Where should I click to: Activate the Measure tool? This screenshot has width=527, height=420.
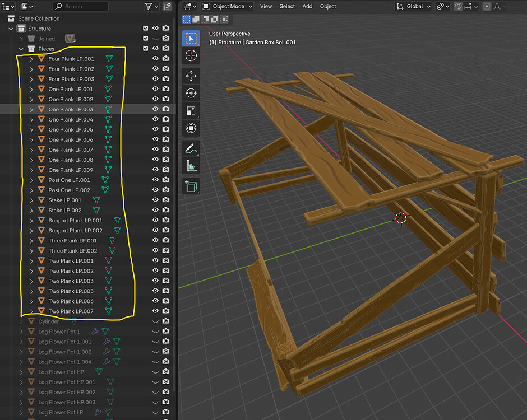click(x=191, y=166)
